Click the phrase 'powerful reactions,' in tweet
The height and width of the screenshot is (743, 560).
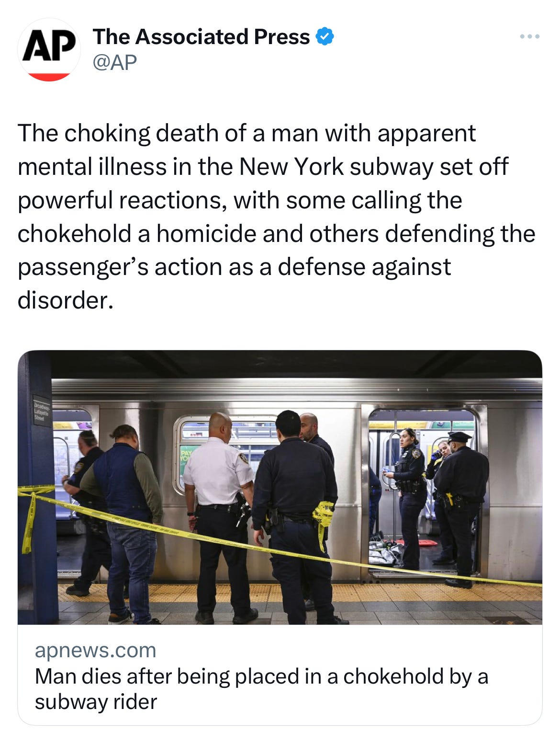click(x=122, y=201)
